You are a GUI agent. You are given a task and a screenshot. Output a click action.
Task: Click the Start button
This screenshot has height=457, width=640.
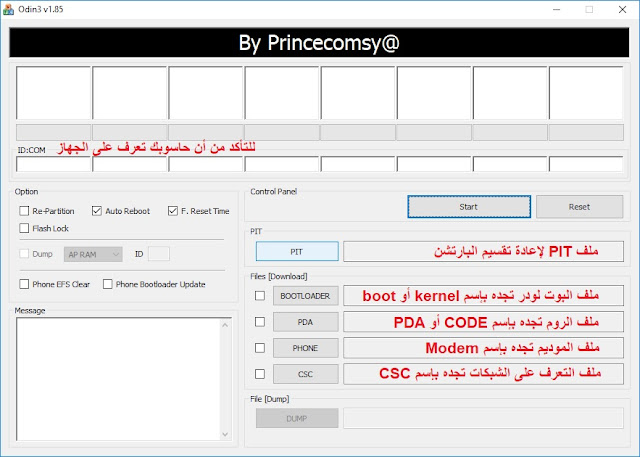(469, 206)
